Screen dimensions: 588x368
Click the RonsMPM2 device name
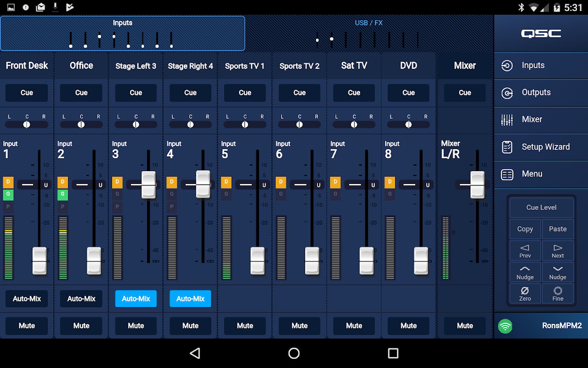(562, 326)
